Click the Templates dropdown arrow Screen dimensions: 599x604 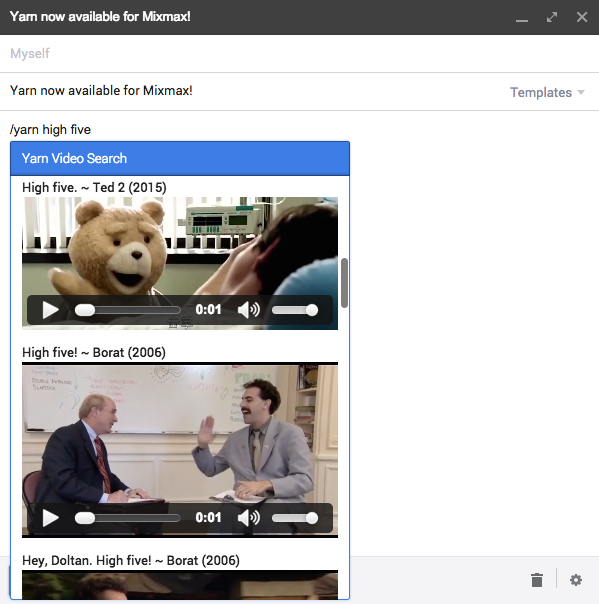click(581, 92)
